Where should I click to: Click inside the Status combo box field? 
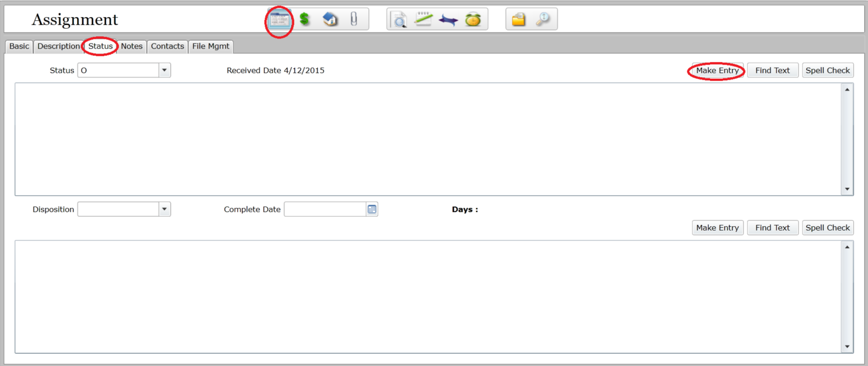tap(118, 70)
